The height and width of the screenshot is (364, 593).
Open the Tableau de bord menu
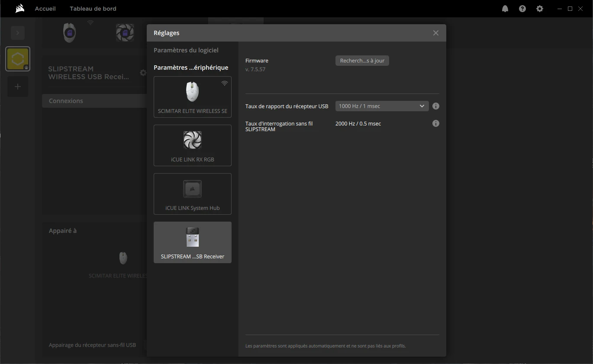(93, 9)
